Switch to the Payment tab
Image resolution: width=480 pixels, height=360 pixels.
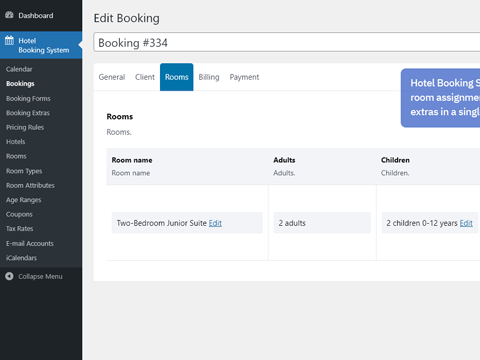pyautogui.click(x=244, y=77)
